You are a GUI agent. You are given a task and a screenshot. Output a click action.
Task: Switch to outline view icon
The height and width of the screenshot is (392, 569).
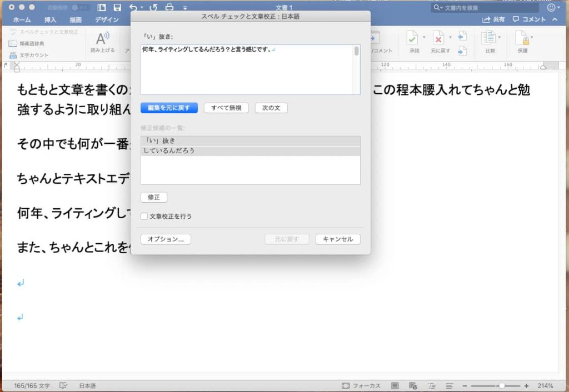431,386
